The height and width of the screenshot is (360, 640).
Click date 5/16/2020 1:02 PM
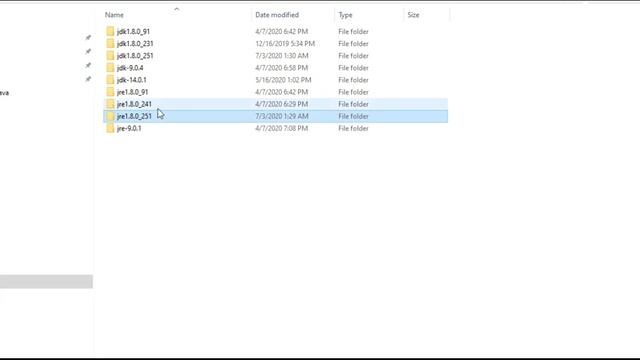coord(283,80)
